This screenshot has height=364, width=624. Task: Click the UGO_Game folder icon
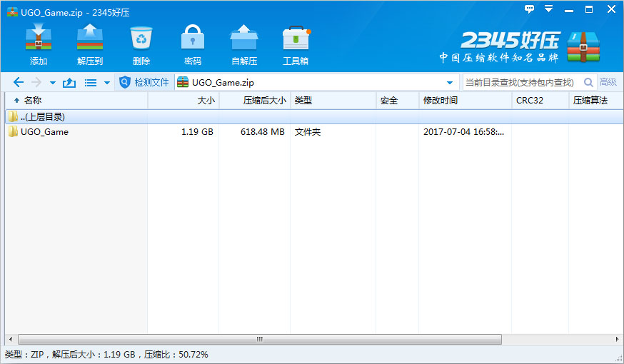13,131
